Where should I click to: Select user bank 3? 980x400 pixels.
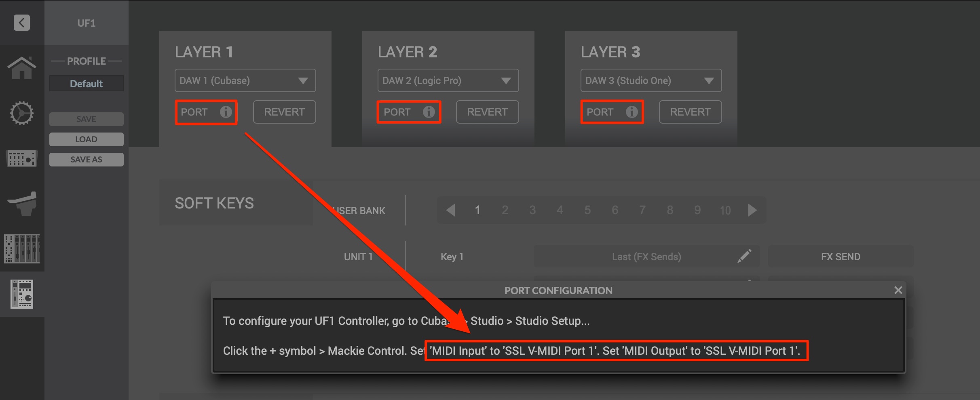[x=532, y=210]
